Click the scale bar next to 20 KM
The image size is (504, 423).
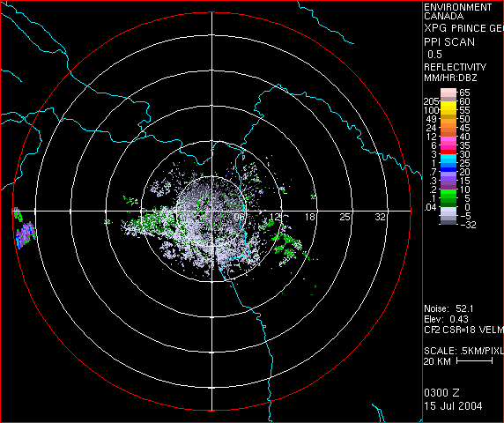(474, 361)
